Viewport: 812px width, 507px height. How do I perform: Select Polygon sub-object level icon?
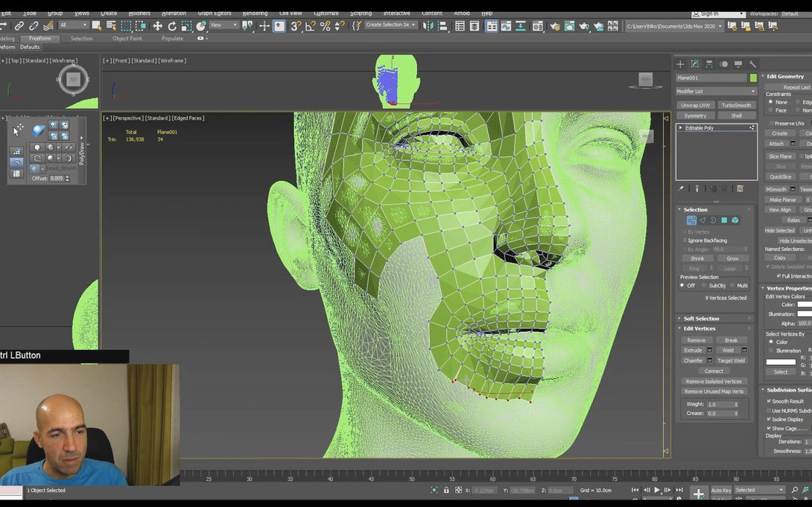724,220
